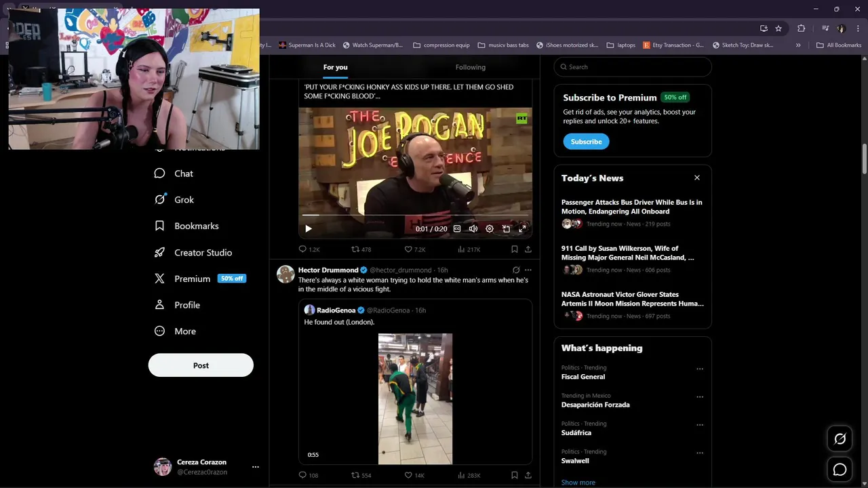
Task: Bookmark the Hector Drummond post
Action: click(x=514, y=475)
